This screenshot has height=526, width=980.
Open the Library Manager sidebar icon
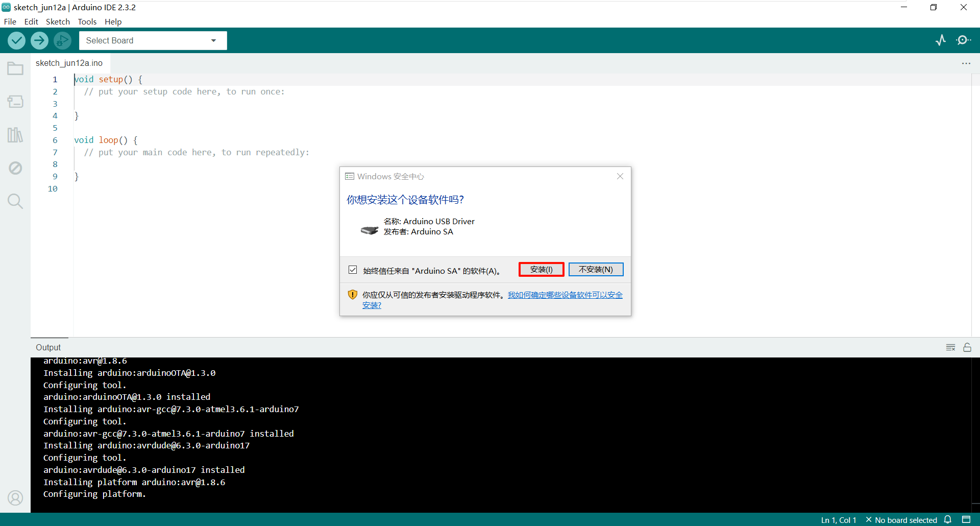[15, 135]
